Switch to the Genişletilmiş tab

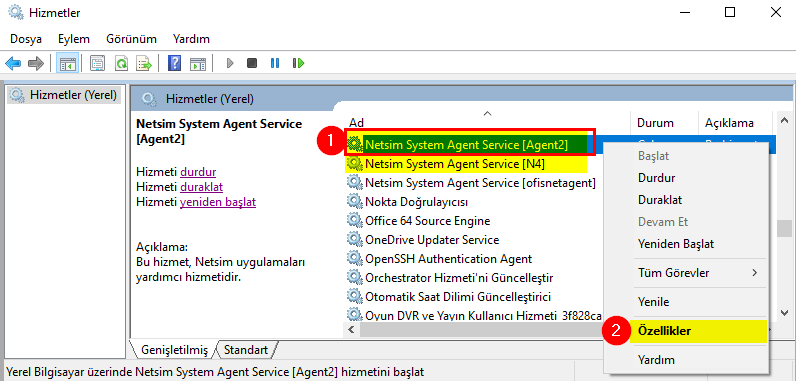click(175, 350)
